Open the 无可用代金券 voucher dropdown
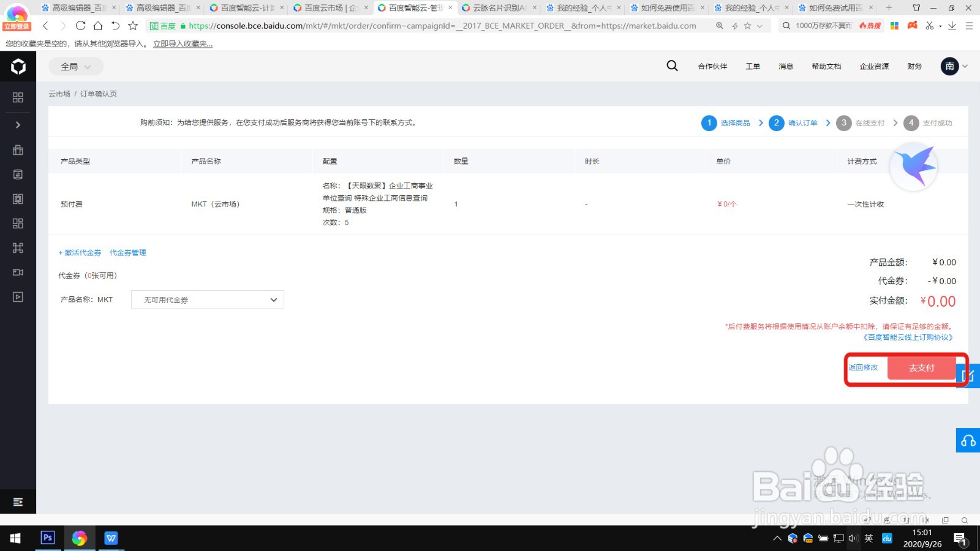980x551 pixels. [207, 299]
